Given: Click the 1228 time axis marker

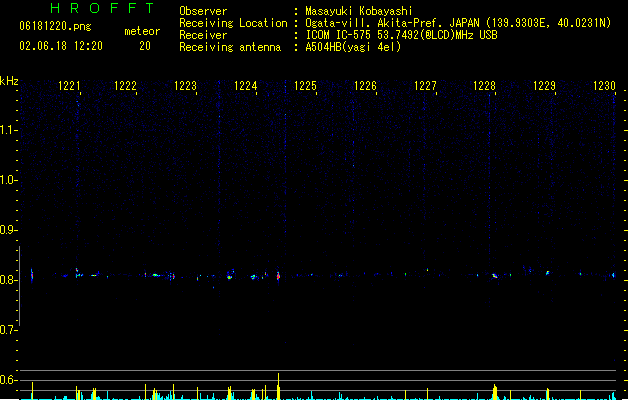Looking at the screenshot, I should pos(485,86).
